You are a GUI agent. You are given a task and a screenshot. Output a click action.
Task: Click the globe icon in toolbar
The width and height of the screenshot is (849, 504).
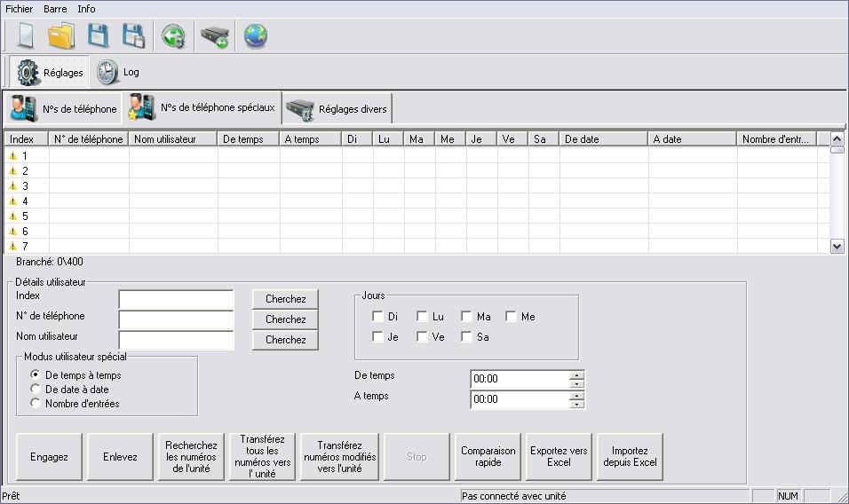click(256, 36)
